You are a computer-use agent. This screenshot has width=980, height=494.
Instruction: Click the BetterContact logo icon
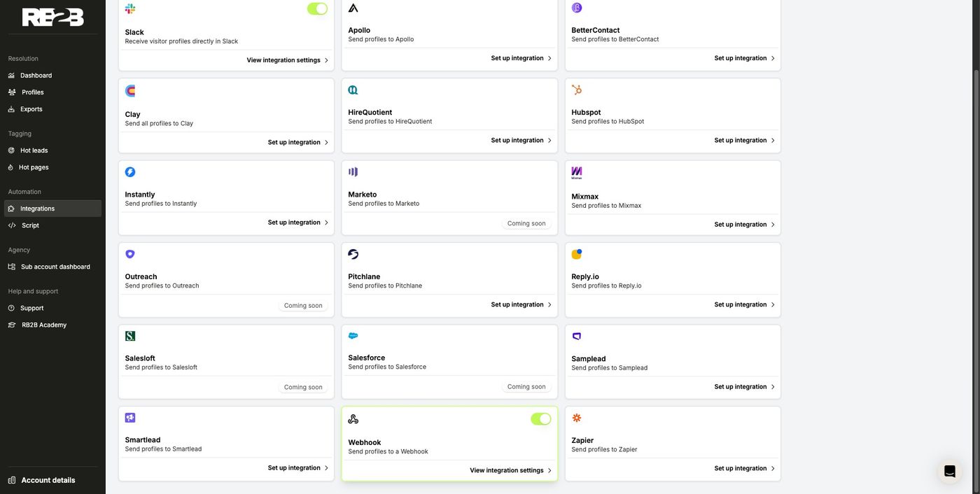tap(577, 8)
